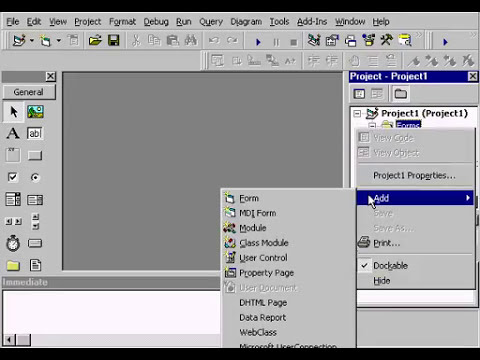
Task: Click Immediate window scroll left arrow
Action: click(9, 340)
